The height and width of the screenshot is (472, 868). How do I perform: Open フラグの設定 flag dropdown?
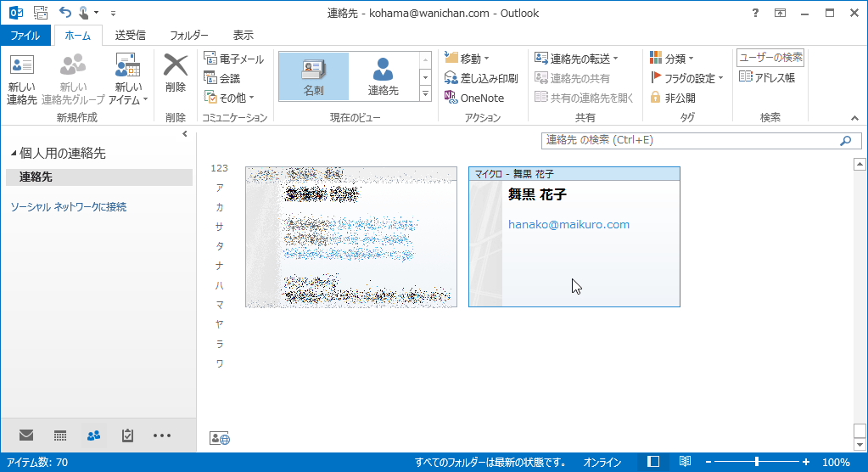point(686,78)
